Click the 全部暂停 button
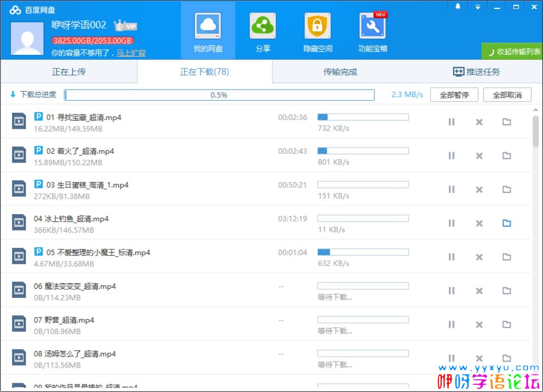Image resolution: width=543 pixels, height=392 pixels. tap(454, 95)
